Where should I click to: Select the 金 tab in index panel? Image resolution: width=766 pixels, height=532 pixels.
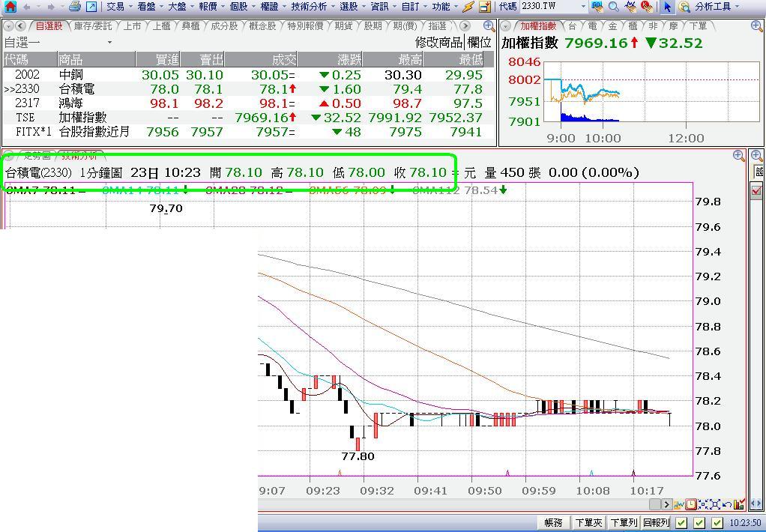point(612,26)
